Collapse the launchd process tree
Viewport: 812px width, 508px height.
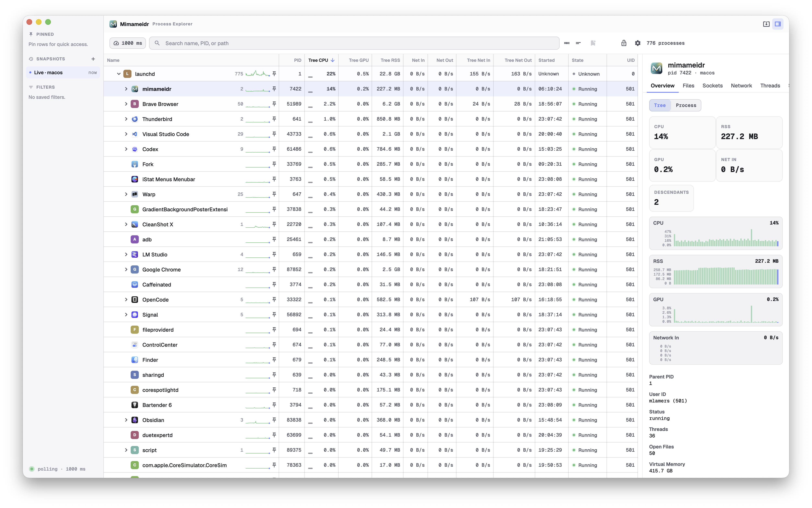pyautogui.click(x=119, y=74)
